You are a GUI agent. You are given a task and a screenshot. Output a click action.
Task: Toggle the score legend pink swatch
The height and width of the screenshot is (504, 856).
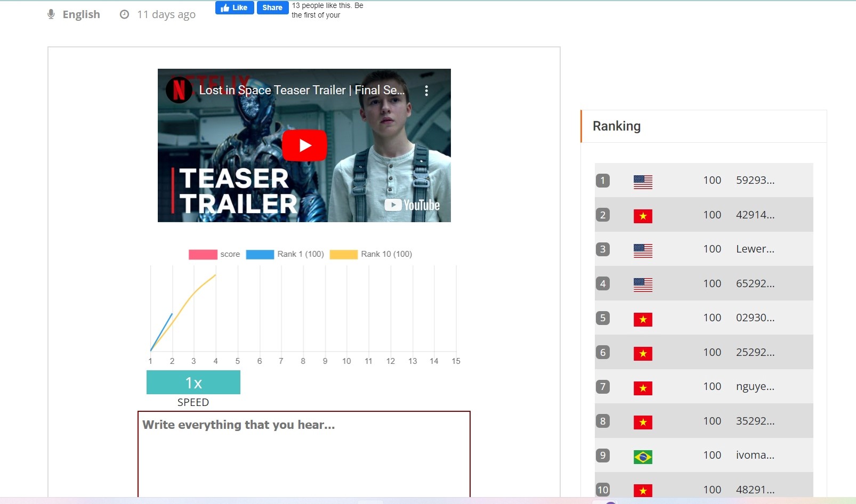tap(203, 254)
